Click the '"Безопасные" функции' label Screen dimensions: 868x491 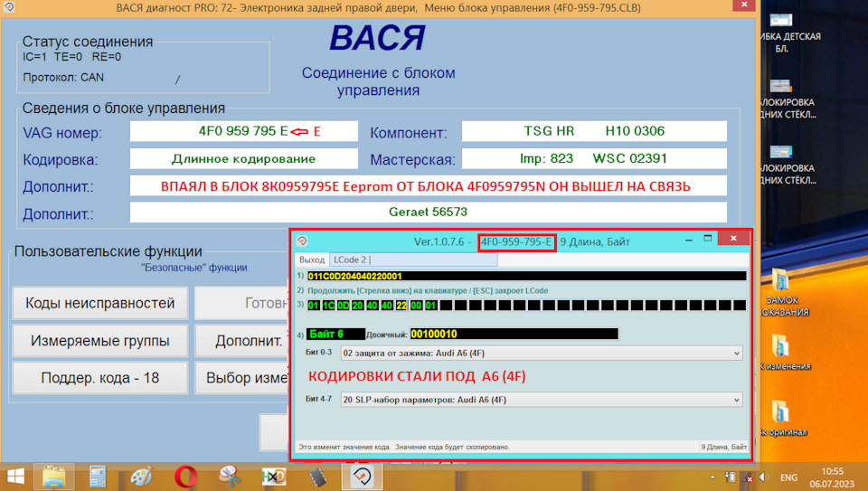pyautogui.click(x=193, y=268)
